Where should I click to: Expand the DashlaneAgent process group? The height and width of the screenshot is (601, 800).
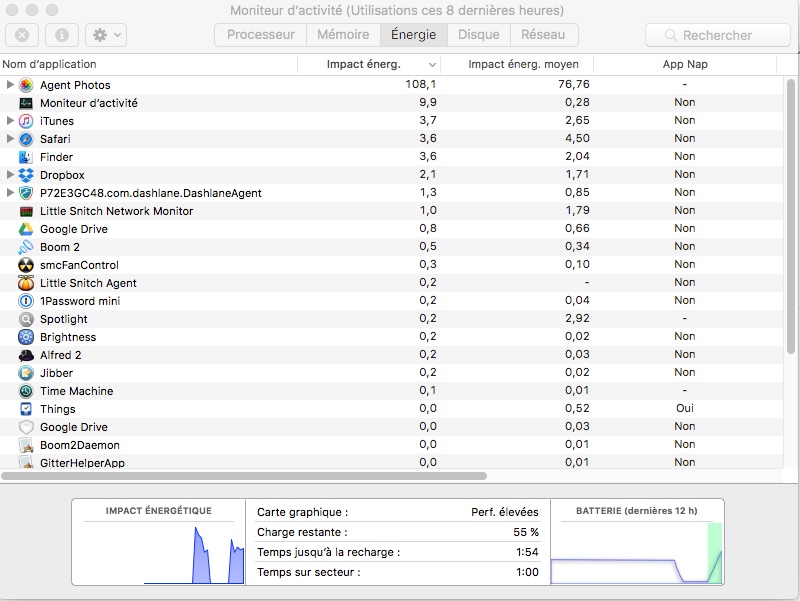coord(10,192)
